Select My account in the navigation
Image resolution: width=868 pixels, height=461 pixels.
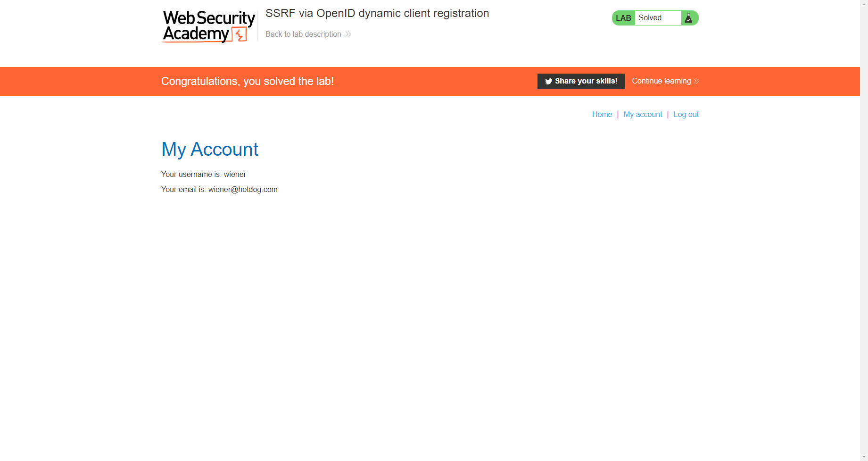642,114
